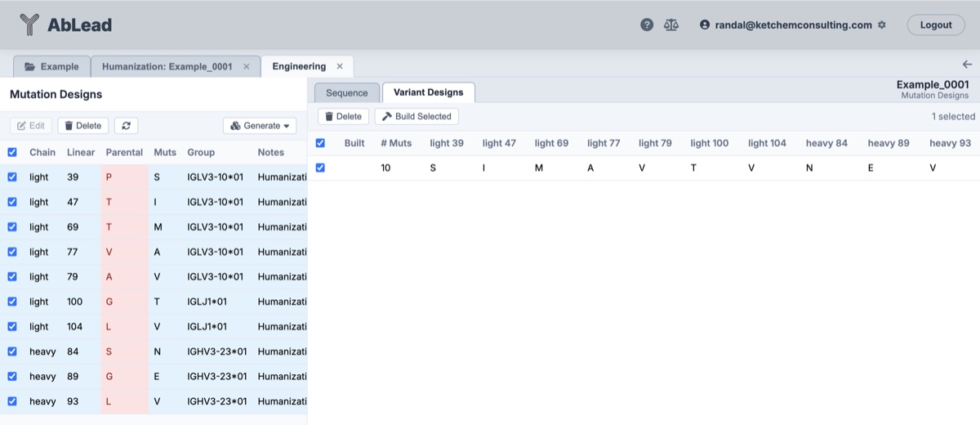Deselect the 10-mutation variant design row checkbox

click(320, 168)
